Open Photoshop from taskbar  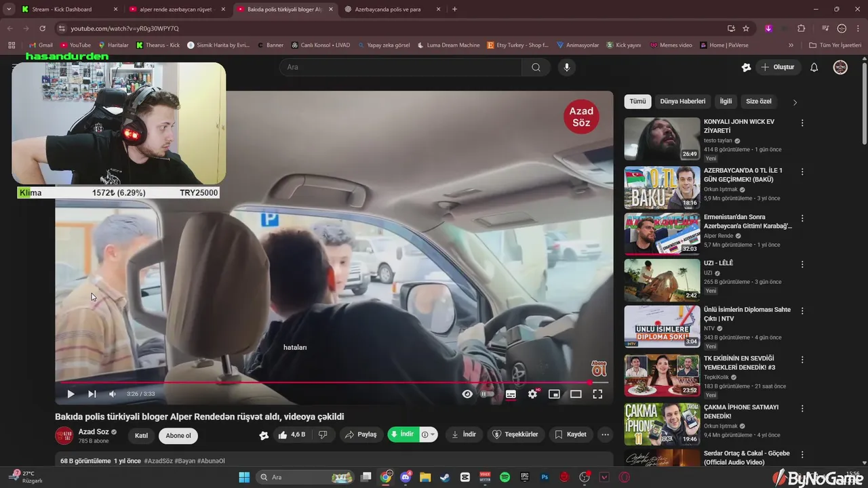coord(545,477)
